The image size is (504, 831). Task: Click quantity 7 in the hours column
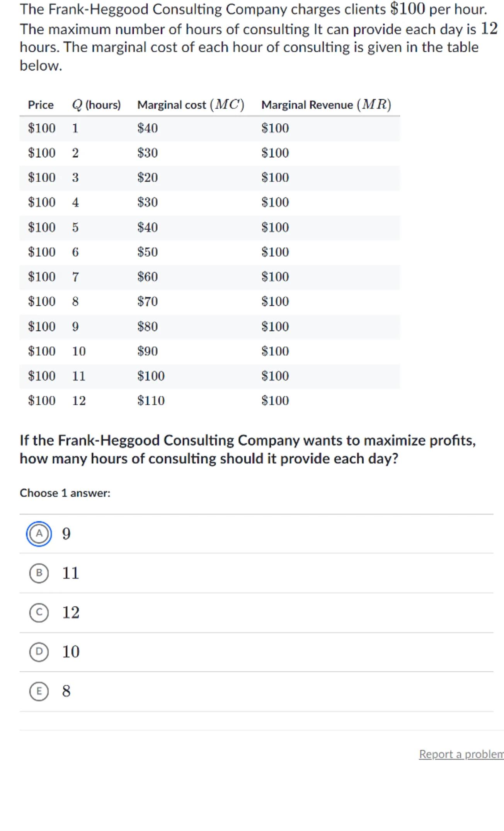[x=75, y=277]
